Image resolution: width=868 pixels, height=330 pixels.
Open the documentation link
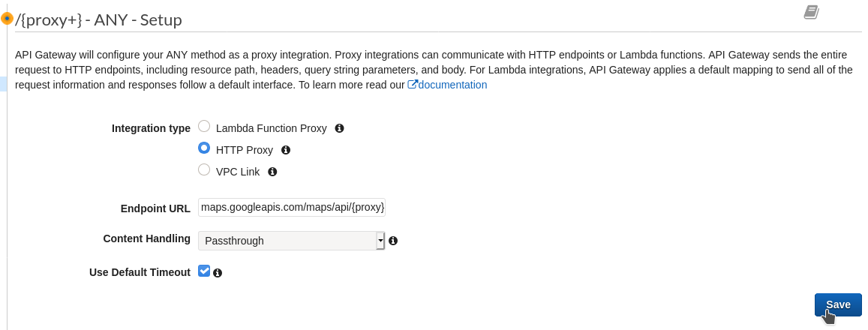452,85
